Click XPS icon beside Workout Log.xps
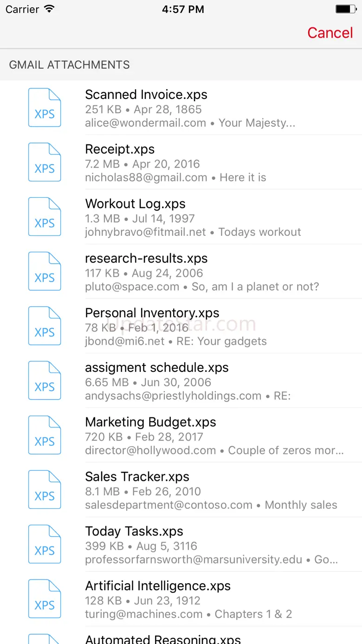This screenshot has height=644, width=362. point(45,217)
